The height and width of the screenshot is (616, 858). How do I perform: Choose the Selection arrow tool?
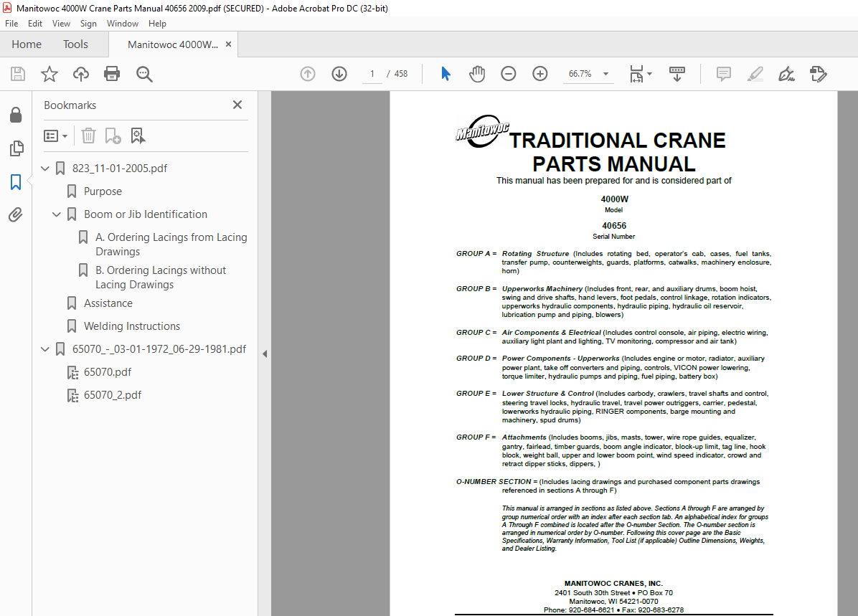tap(445, 74)
